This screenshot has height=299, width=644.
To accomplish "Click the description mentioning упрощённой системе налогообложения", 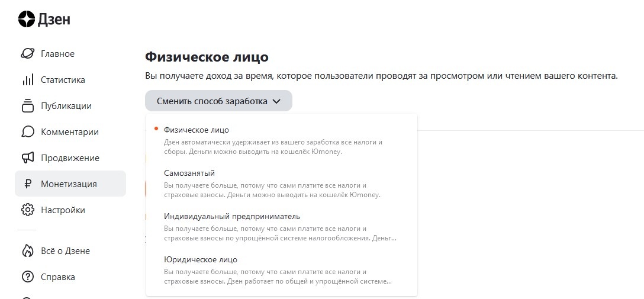I will click(280, 233).
